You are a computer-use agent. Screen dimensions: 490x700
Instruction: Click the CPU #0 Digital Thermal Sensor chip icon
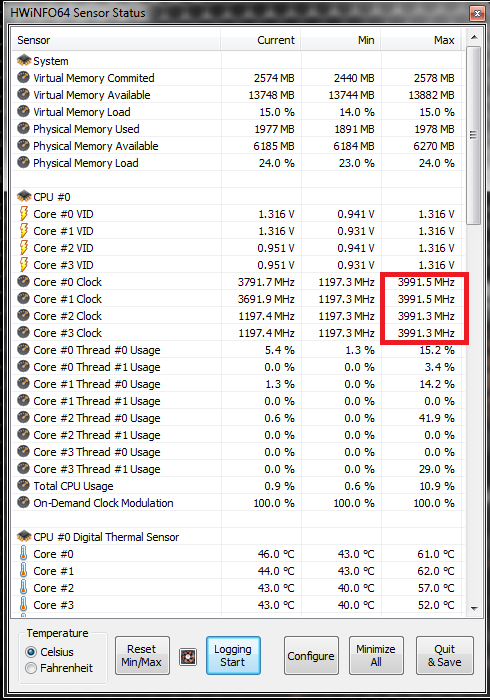click(24, 536)
